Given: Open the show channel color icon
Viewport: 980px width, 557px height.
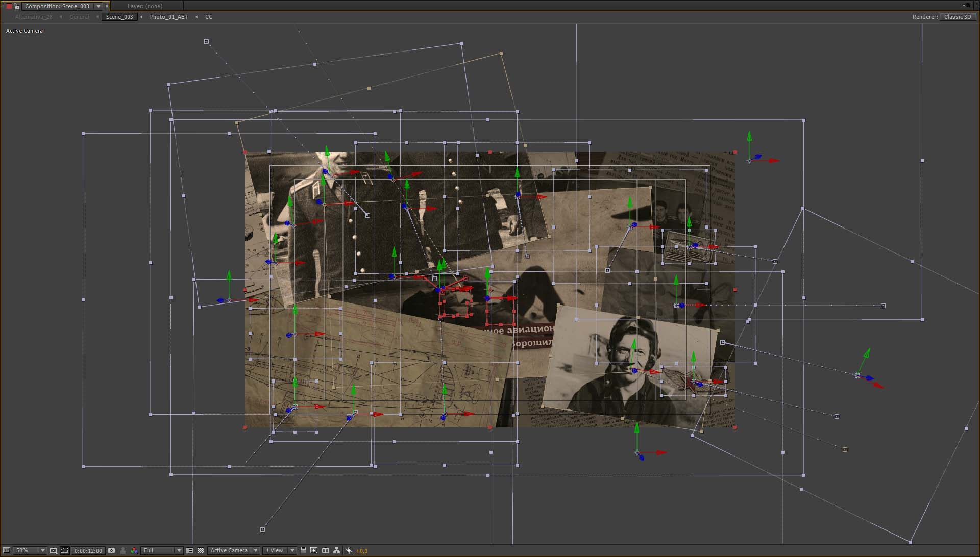Looking at the screenshot, I should pos(134,551).
